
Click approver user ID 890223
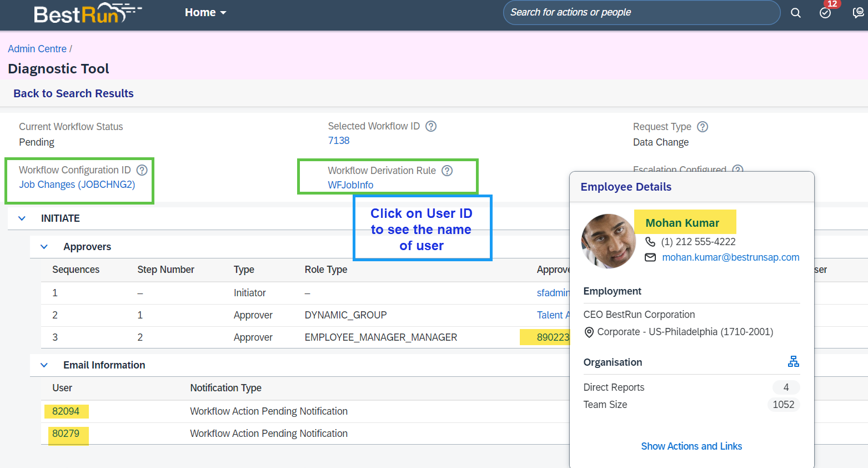pos(553,337)
